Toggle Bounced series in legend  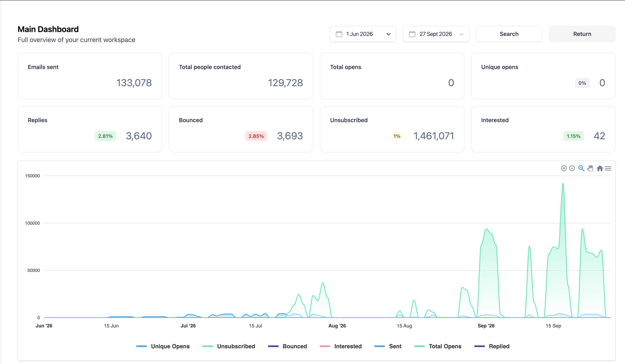(287, 346)
